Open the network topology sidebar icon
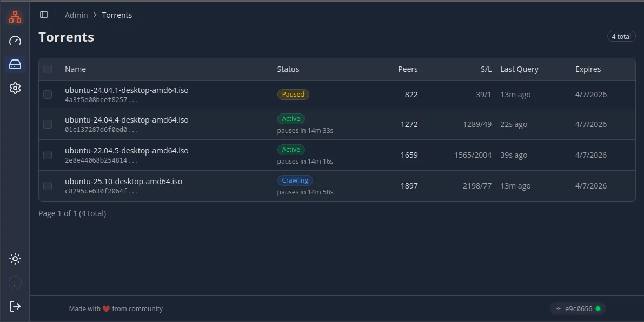Image resolution: width=644 pixels, height=322 pixels. click(15, 17)
